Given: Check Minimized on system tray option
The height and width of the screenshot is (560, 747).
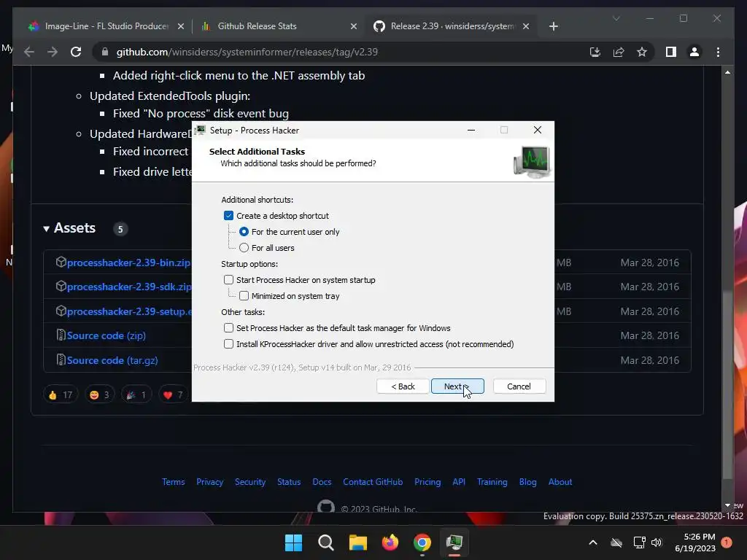Looking at the screenshot, I should click(x=244, y=296).
